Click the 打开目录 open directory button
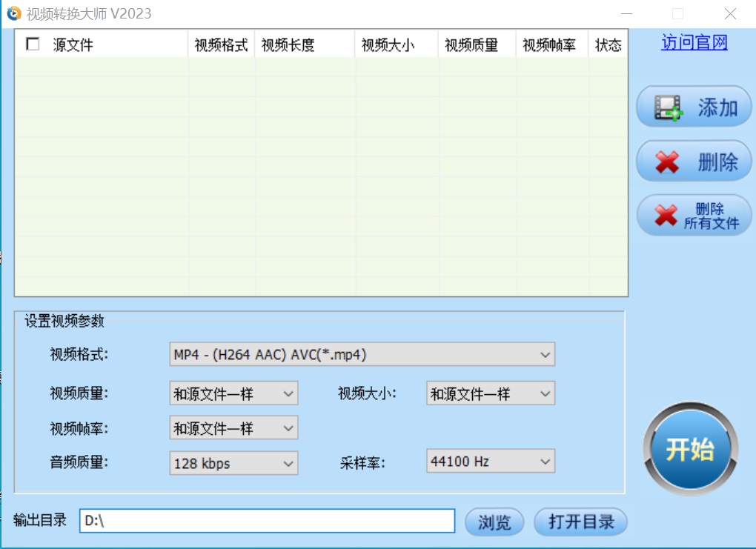Viewport: 756px width, 549px height. [x=580, y=522]
